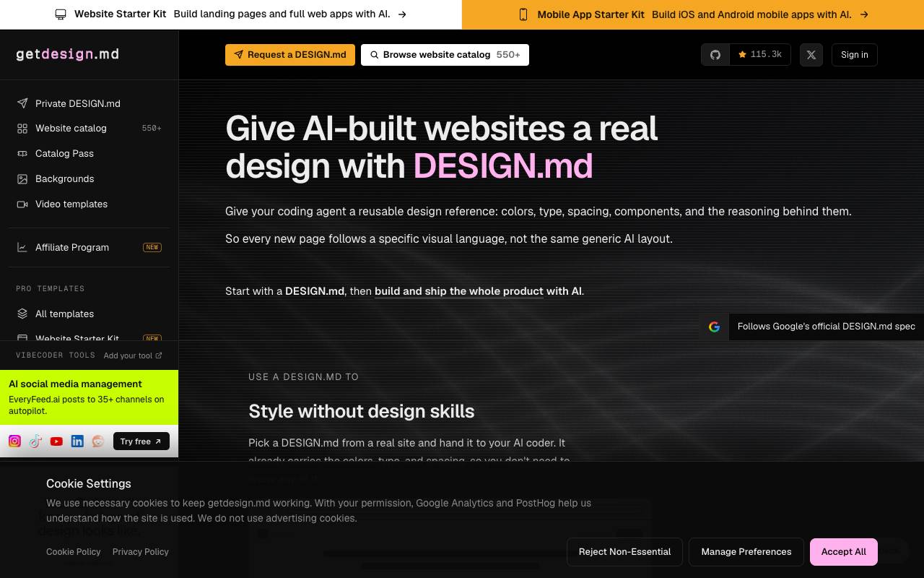Click the arrow after the Website Starter Kit banner text
Viewport: 924px width, 578px height.
(x=402, y=14)
